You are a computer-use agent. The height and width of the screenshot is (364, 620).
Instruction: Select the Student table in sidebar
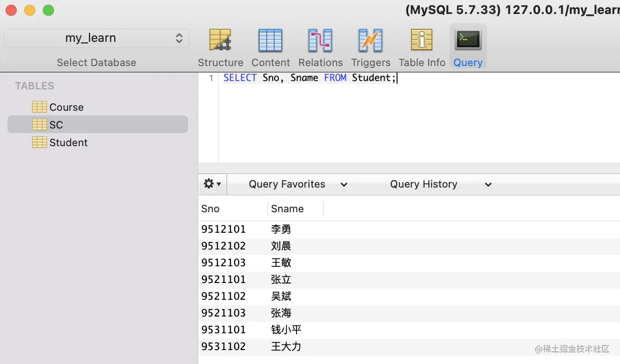coord(68,142)
